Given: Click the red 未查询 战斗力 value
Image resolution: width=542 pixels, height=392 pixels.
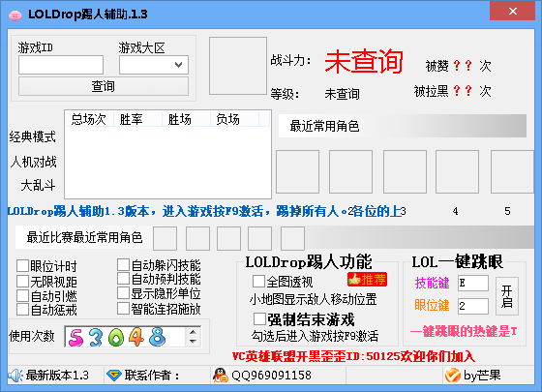Looking at the screenshot, I should click(x=364, y=62).
